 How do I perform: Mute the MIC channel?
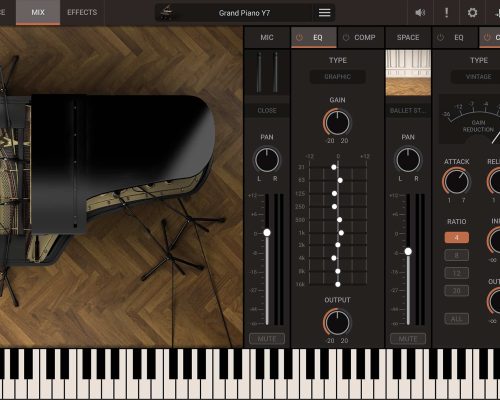point(267,339)
